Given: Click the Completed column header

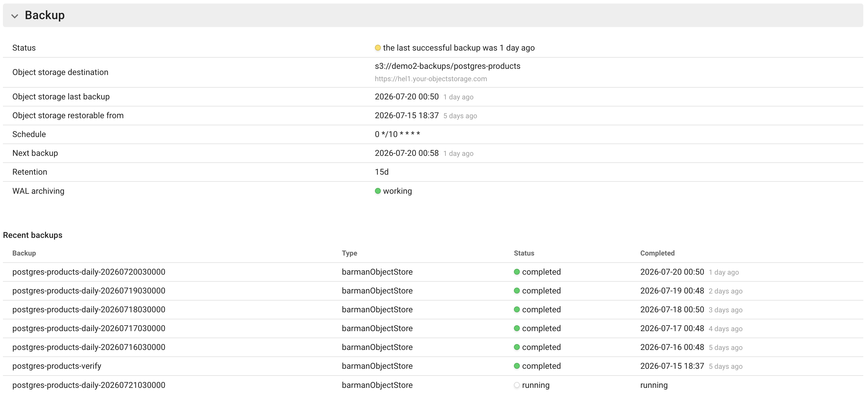Looking at the screenshot, I should [x=657, y=253].
